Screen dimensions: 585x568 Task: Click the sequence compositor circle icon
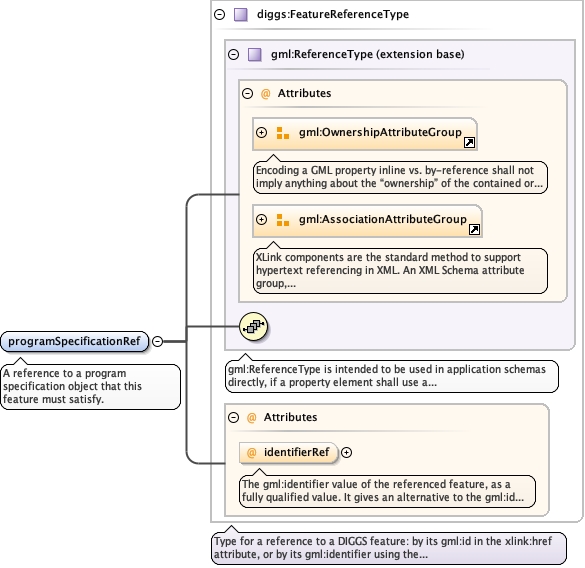pyautogui.click(x=253, y=327)
